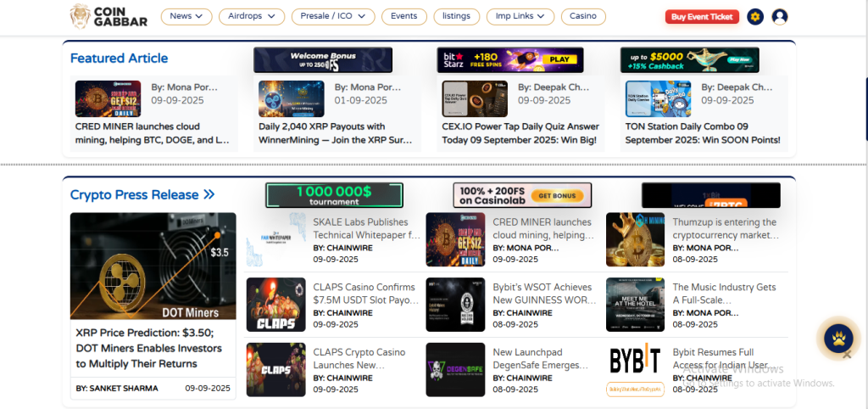868x409 pixels.
Task: Open the CLAPS Crypto Casino Launches thumbnail
Action: 275,370
